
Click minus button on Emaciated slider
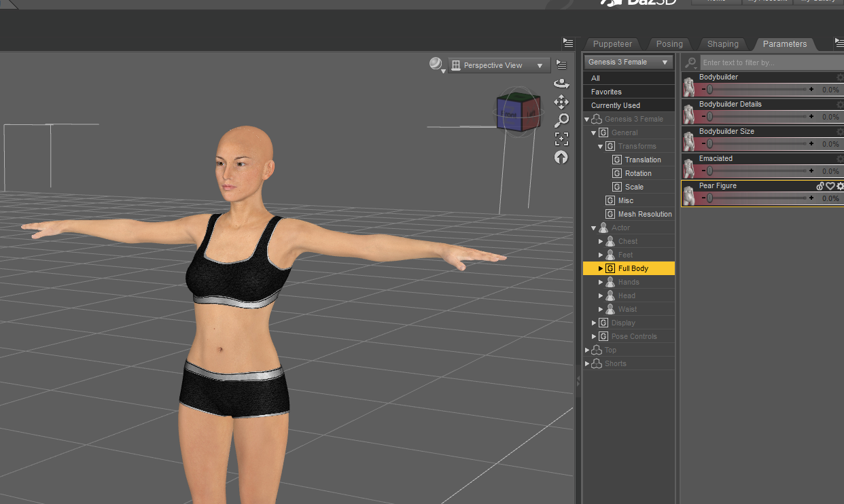tap(703, 170)
